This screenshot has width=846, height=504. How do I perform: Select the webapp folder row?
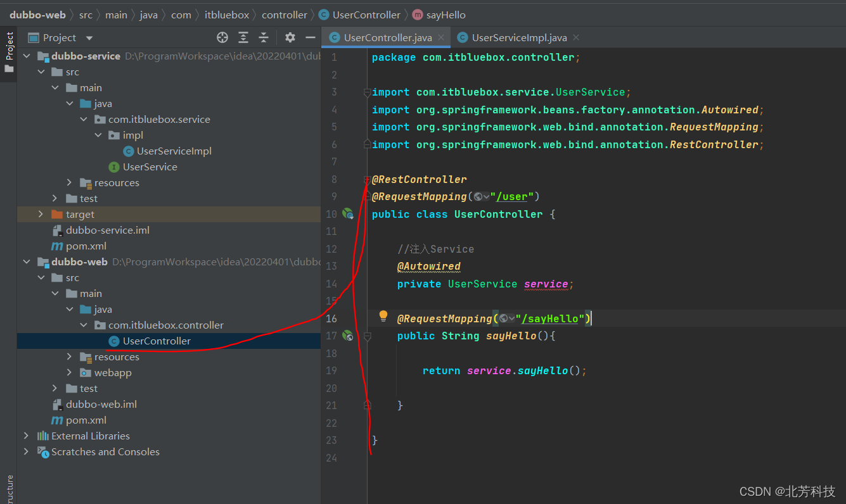[x=169, y=372]
